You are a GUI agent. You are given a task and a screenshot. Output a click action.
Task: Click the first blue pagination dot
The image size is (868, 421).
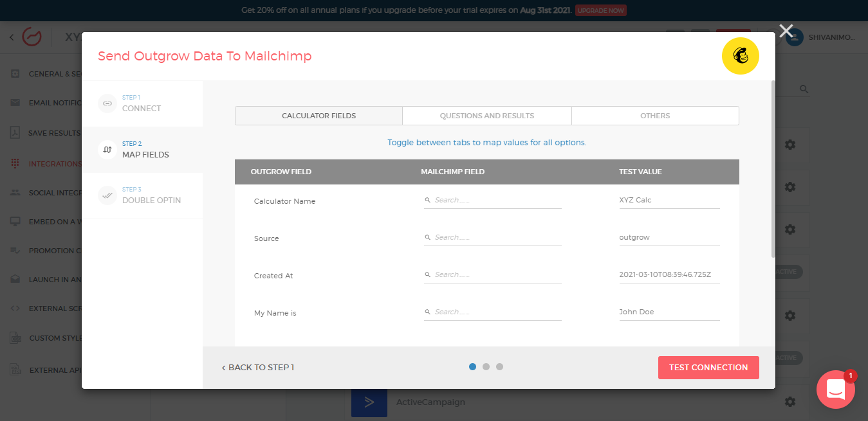point(473,367)
